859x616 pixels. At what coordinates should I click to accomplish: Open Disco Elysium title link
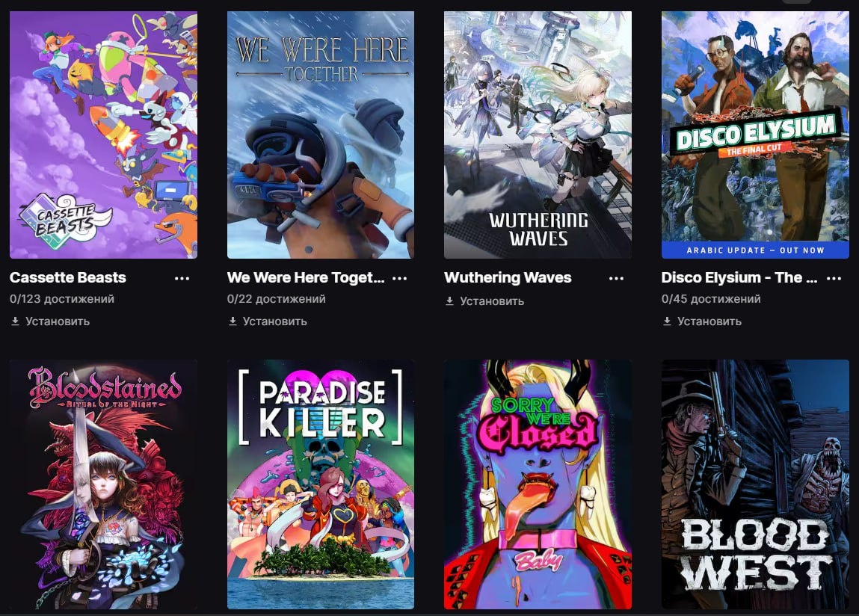(739, 277)
